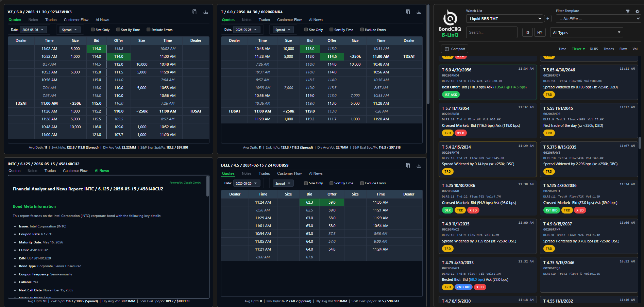Click the copy icon in the T 6.0 2056 panel header

point(408,12)
